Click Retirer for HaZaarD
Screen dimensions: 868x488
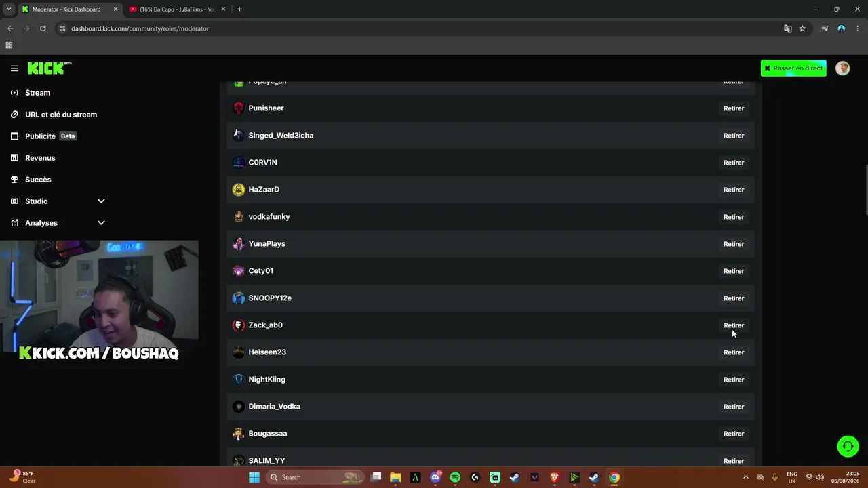734,190
